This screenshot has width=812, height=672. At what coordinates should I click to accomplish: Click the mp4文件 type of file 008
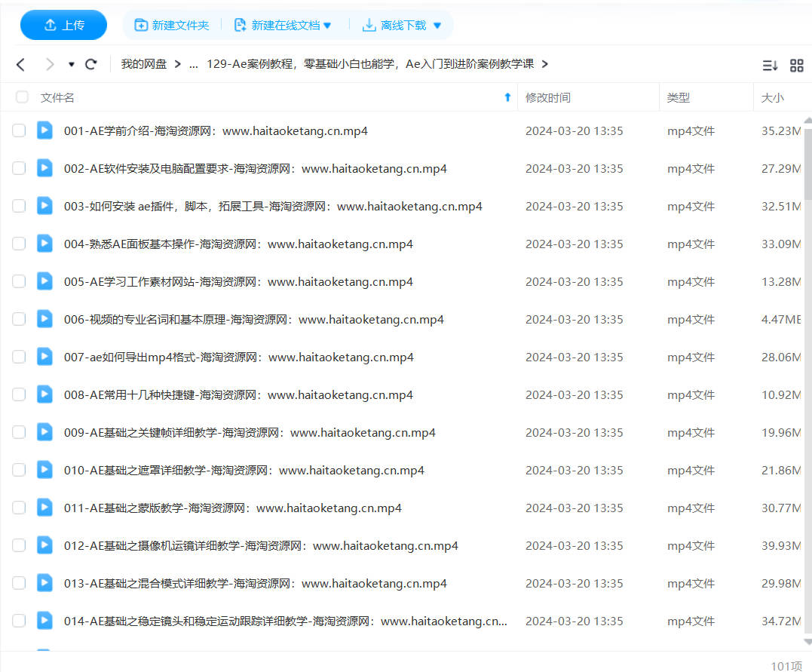pyautogui.click(x=691, y=395)
